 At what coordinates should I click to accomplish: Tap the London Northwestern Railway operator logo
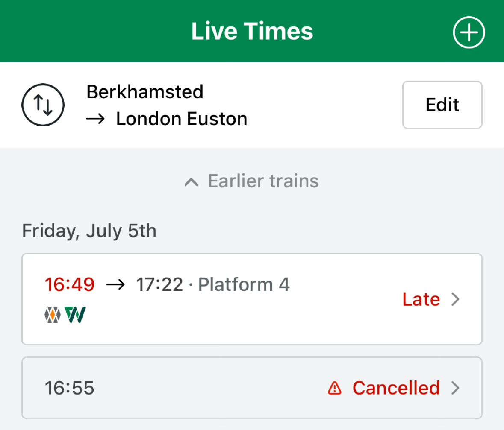pos(53,315)
